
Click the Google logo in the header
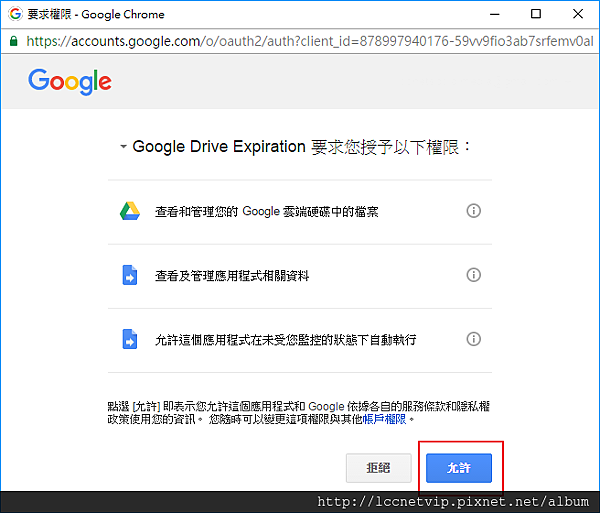[70, 81]
